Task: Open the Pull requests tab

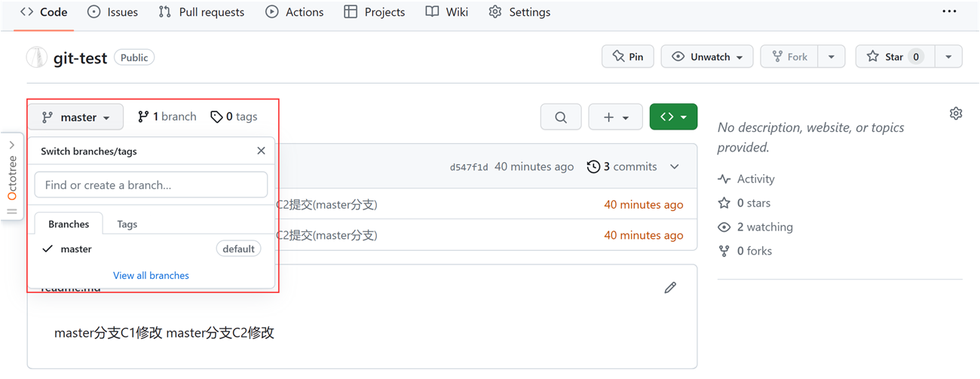Action: coord(201,12)
